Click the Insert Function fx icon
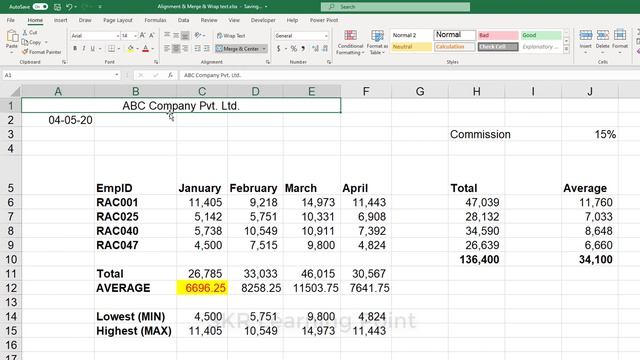640x360 pixels. pyautogui.click(x=170, y=75)
